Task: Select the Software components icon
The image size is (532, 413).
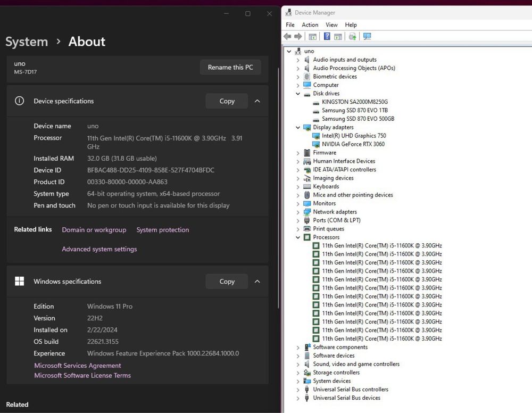Action: coord(307,347)
